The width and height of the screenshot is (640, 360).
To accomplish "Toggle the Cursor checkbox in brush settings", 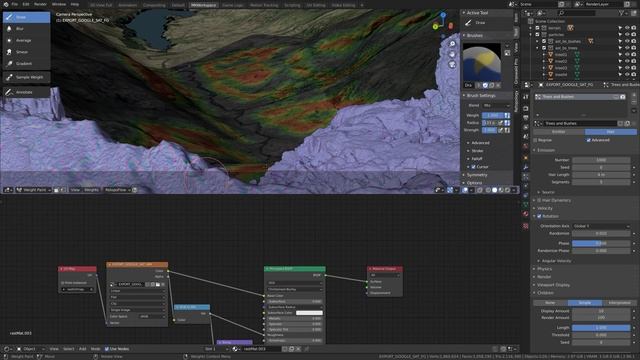I will 473,167.
